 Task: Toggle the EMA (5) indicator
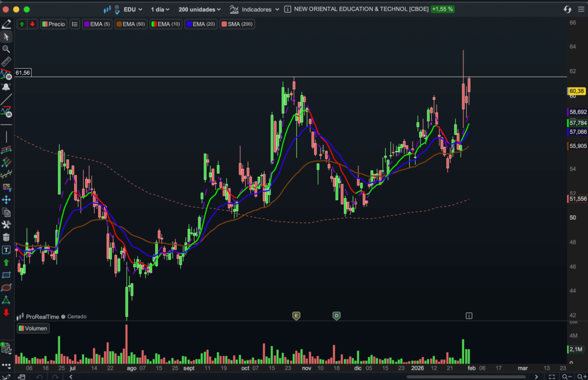97,24
